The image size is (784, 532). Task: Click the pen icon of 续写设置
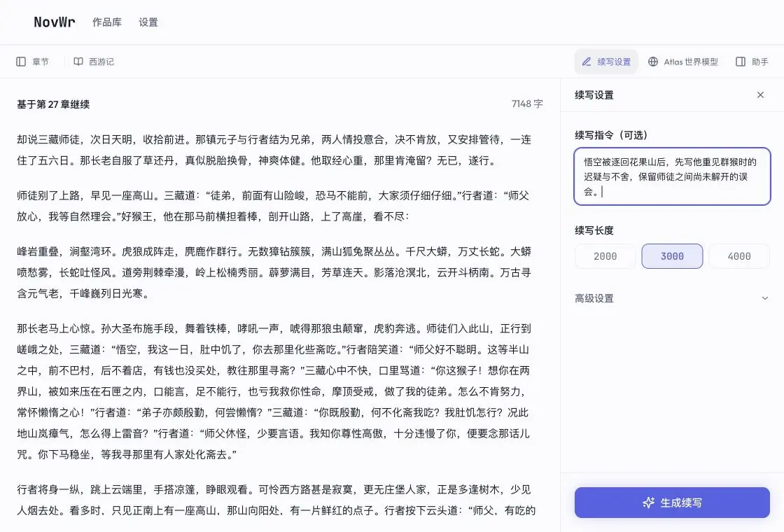click(587, 62)
